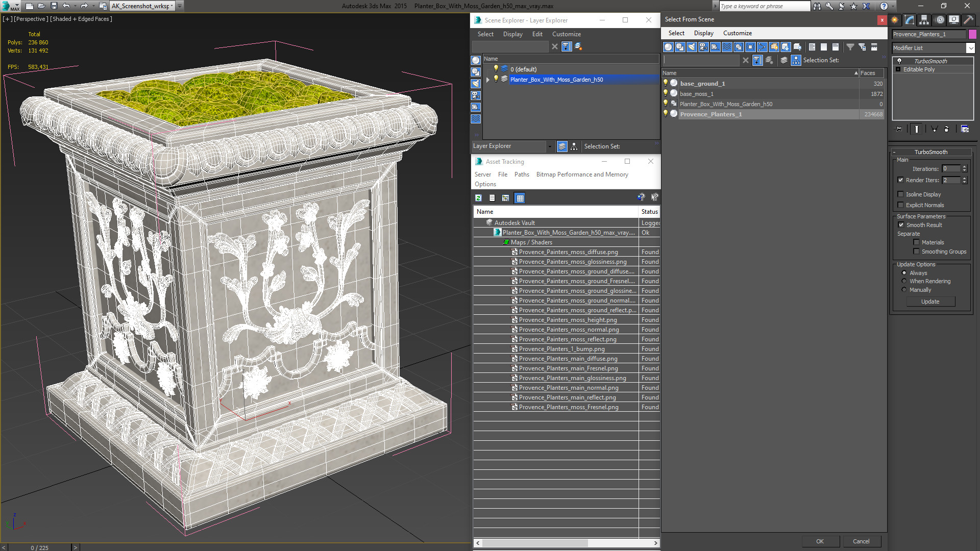
Task: Click Select None icon in Select From Scene
Action: pyautogui.click(x=824, y=47)
